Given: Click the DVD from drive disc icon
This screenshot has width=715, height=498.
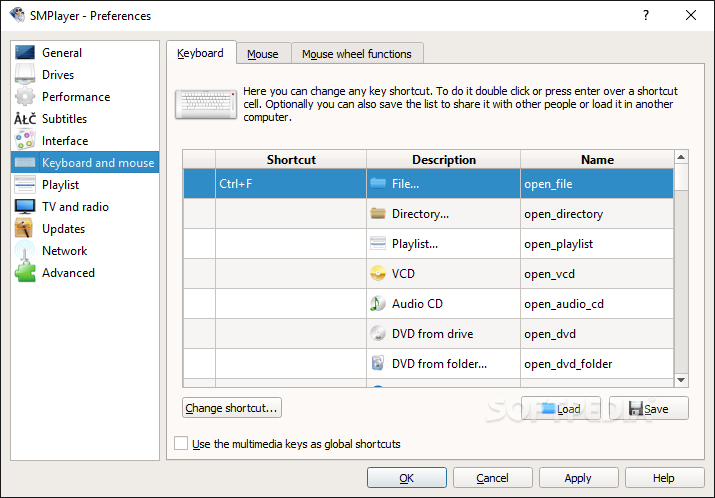Looking at the screenshot, I should [x=378, y=333].
